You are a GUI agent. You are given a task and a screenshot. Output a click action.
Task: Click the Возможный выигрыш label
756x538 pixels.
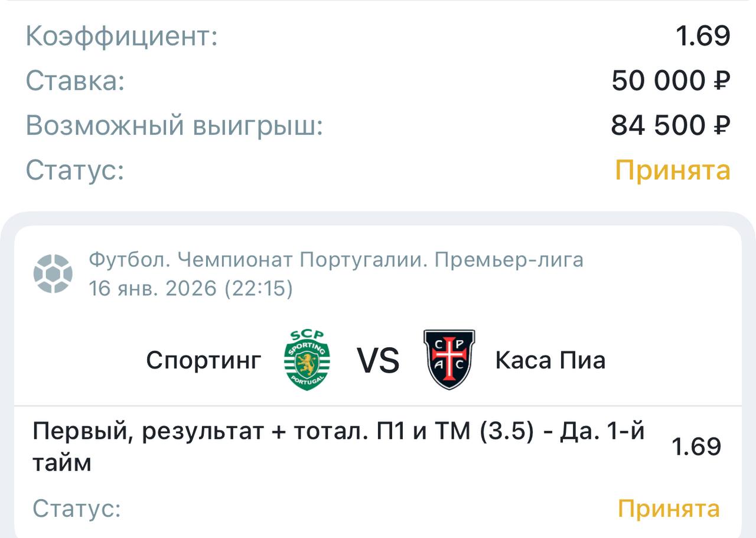click(174, 126)
